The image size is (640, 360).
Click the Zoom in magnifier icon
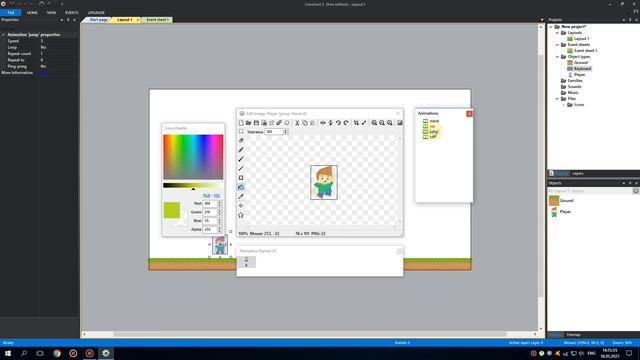click(374, 123)
